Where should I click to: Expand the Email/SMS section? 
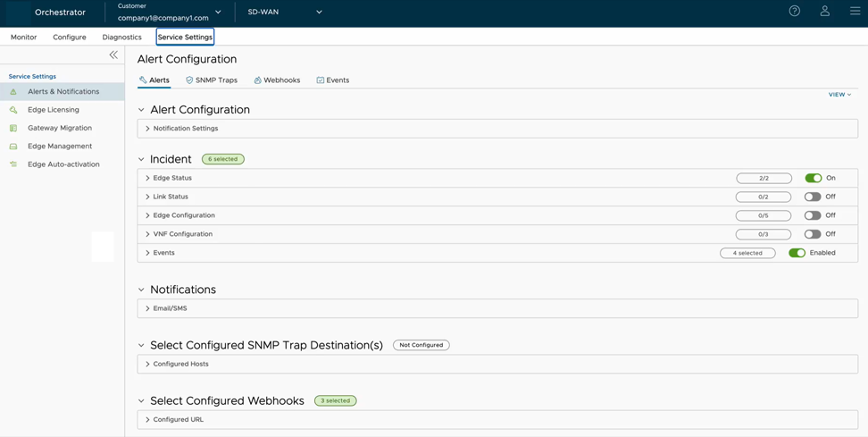click(x=170, y=308)
